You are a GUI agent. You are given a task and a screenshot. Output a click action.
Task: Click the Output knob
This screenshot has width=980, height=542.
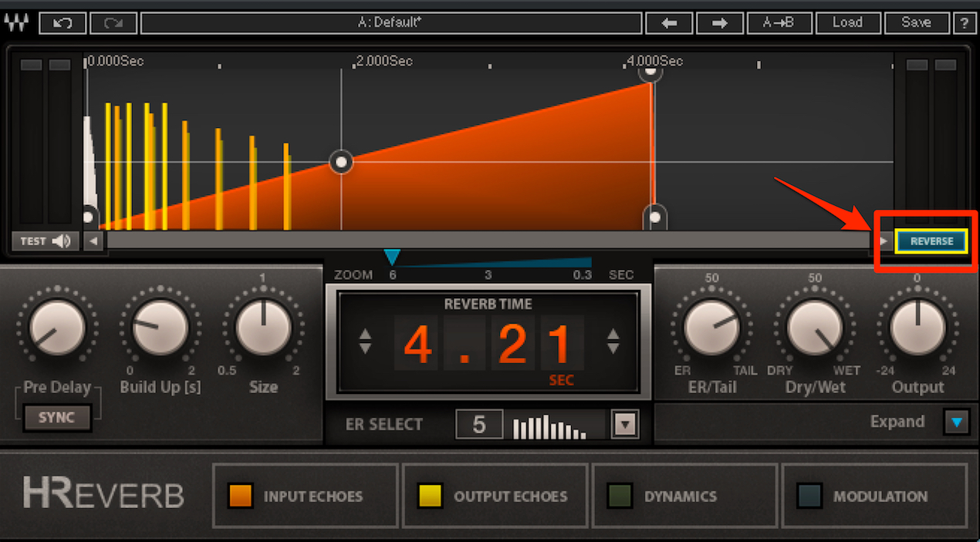917,328
